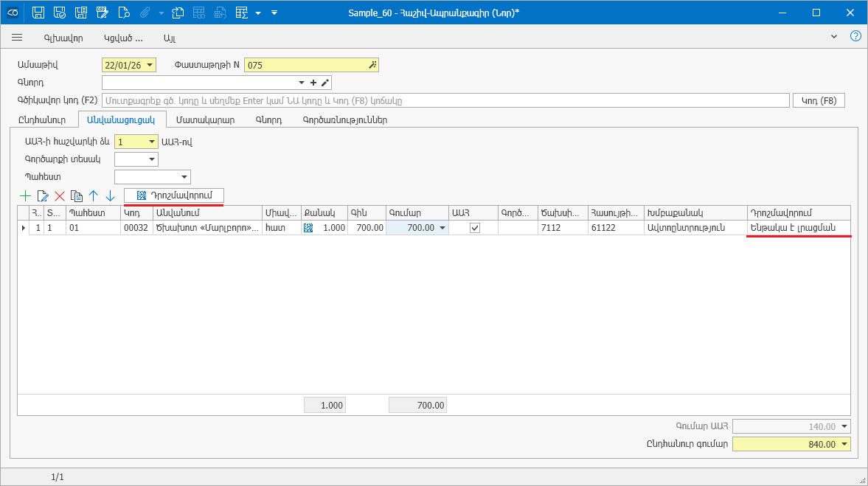Open the hamburger menu icon
Screen dimensions: 868x486
pos(18,37)
